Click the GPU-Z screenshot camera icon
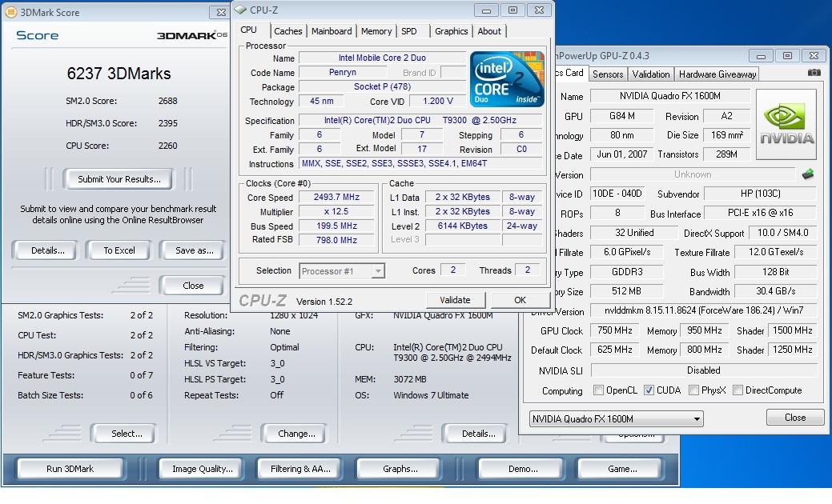Screen dimensions: 832x504 pyautogui.click(x=814, y=72)
